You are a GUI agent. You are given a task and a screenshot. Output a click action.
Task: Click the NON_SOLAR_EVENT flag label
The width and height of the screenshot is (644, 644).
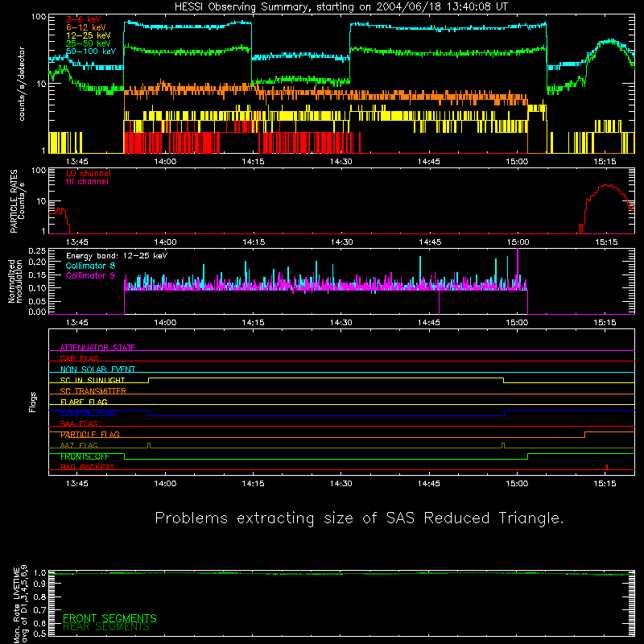(x=97, y=369)
